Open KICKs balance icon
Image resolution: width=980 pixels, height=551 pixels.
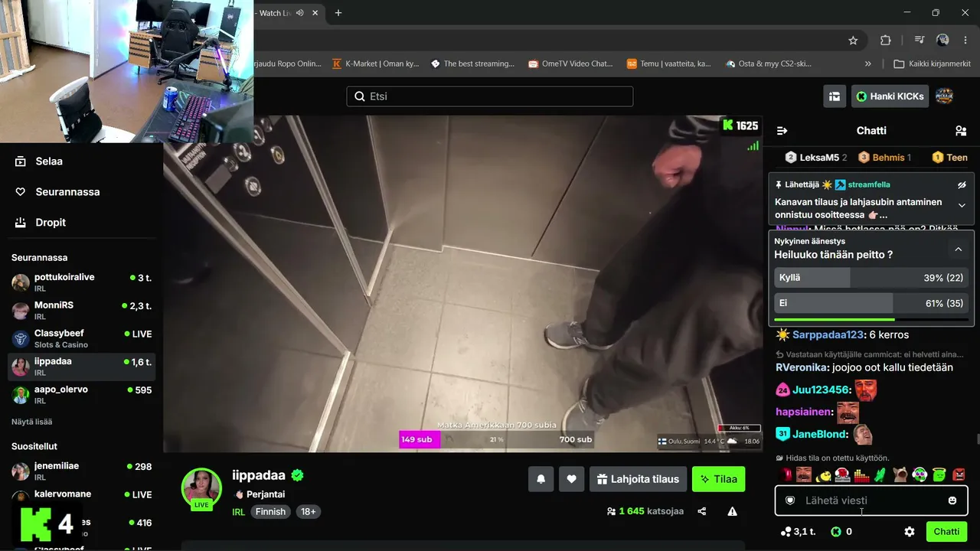(836, 531)
